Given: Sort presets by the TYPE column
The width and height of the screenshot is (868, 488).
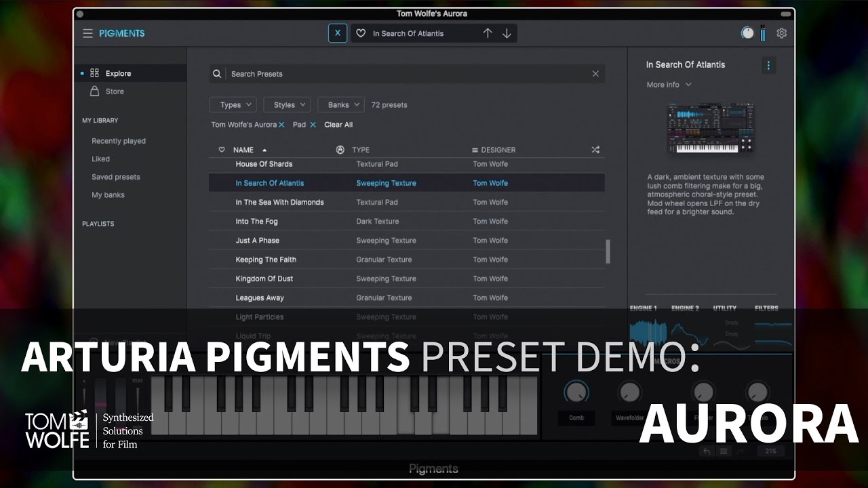Looking at the screenshot, I should tap(361, 150).
